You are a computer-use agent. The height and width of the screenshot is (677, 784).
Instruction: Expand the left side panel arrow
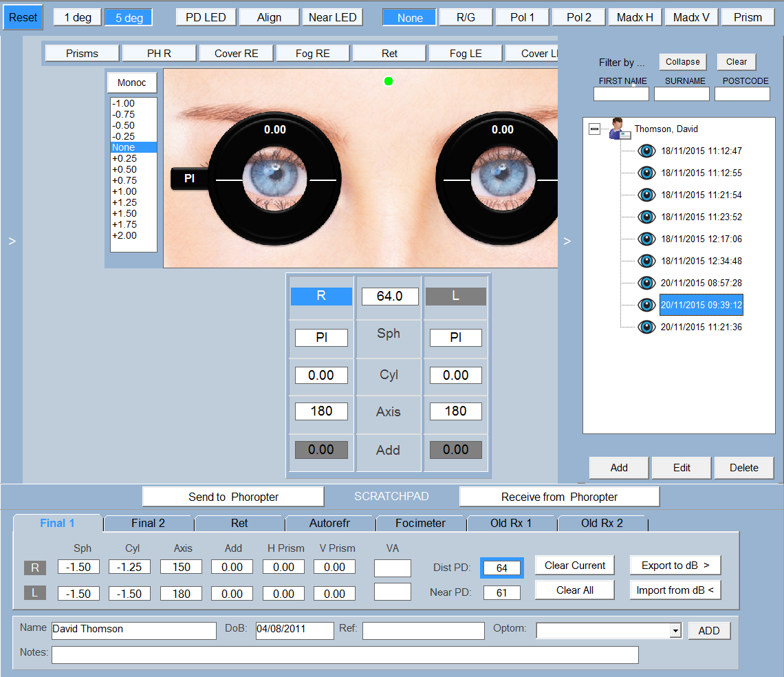11,241
